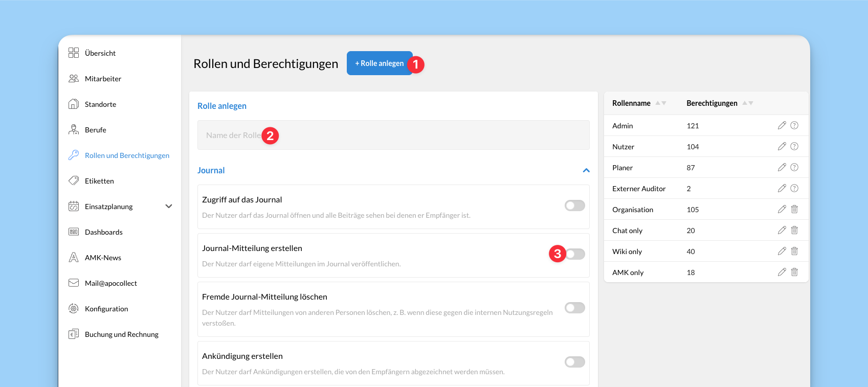Sort by Berechtigungen column arrows

click(x=748, y=103)
